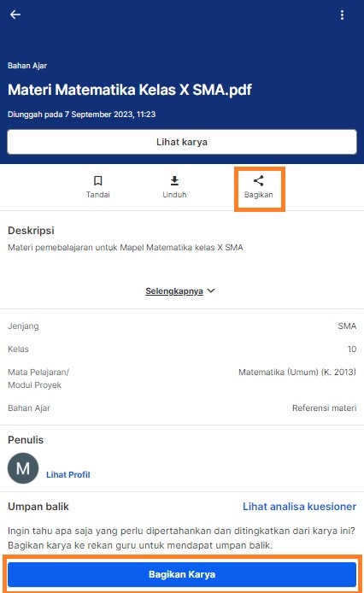
Task: Open the Lihat Profil link
Action: [68, 474]
